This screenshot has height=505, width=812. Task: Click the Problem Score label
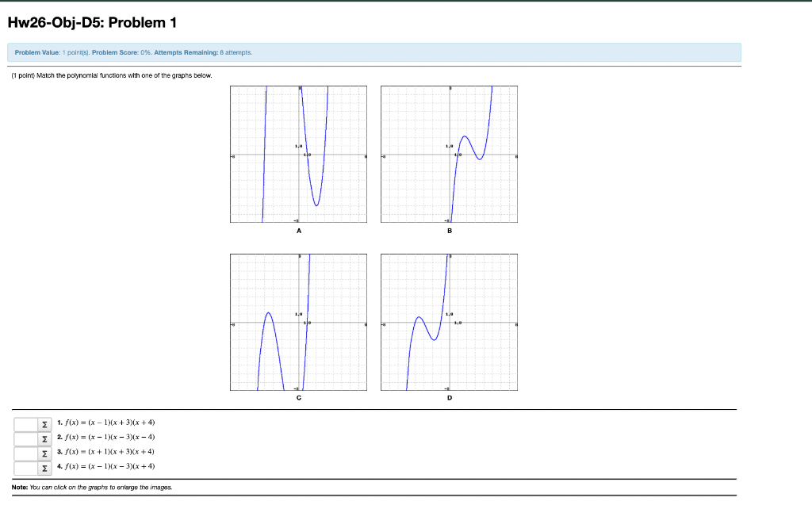(x=116, y=52)
